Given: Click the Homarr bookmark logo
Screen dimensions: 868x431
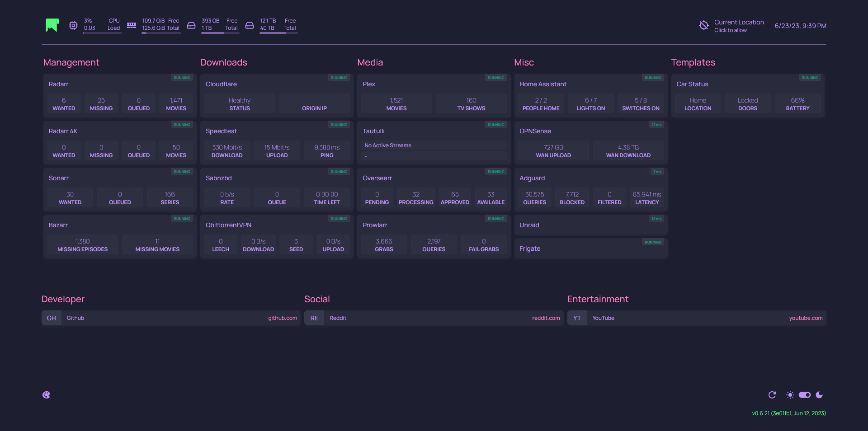Looking at the screenshot, I should click(x=52, y=25).
